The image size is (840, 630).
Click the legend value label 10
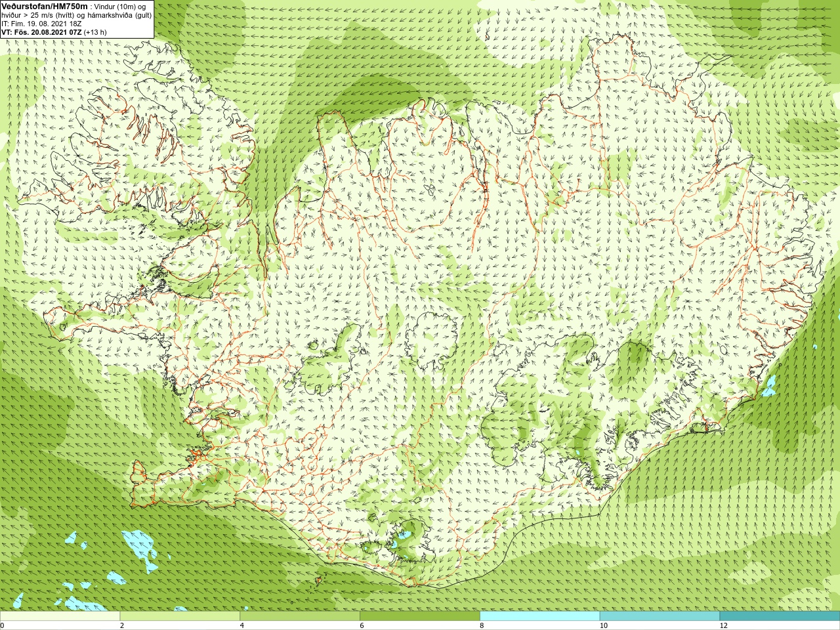pos(604,625)
